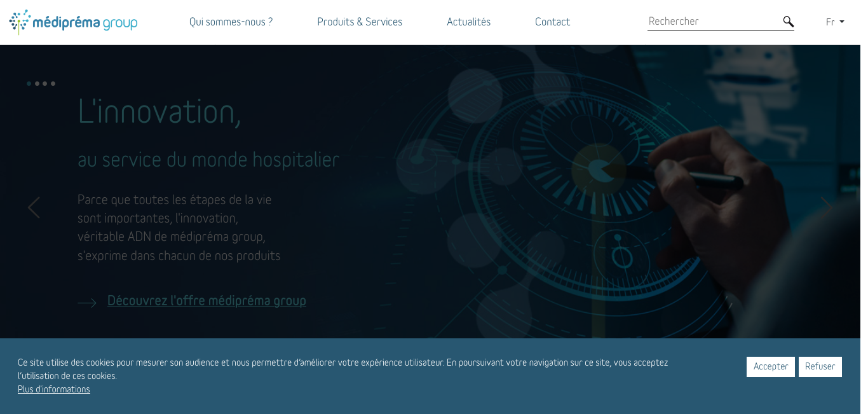Screen dimensions: 868x414
Task: Accept cookies with Accepter button
Action: (771, 367)
